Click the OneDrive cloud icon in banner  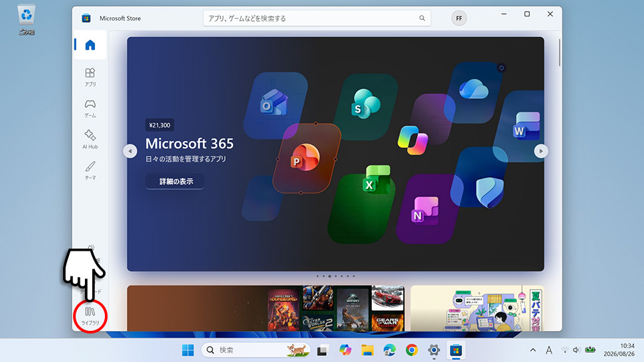pyautogui.click(x=473, y=89)
